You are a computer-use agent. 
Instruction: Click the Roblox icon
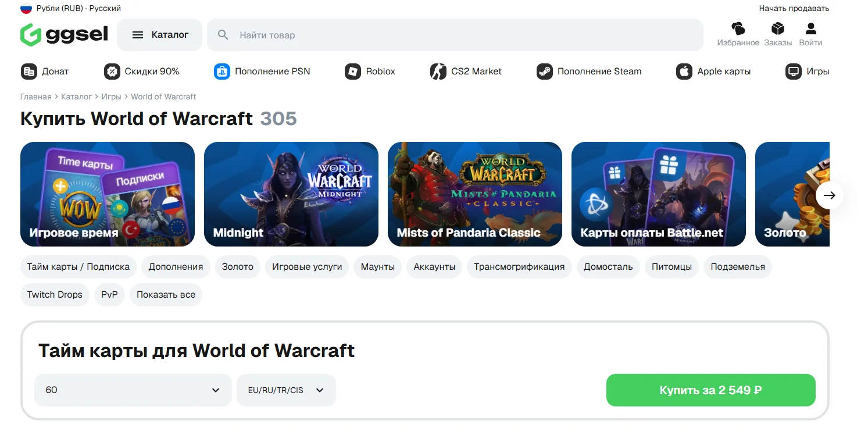(x=353, y=72)
